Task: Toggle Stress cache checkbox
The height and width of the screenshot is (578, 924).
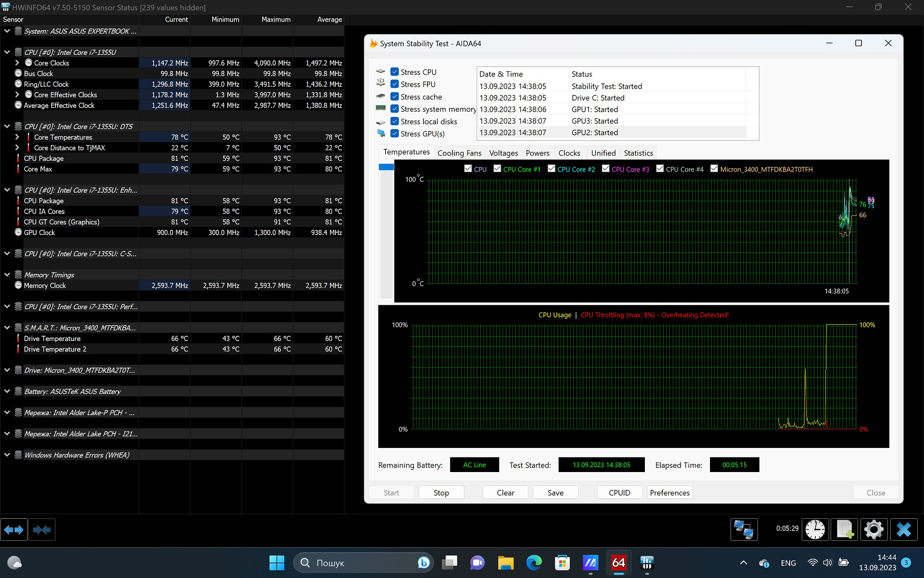Action: (395, 97)
